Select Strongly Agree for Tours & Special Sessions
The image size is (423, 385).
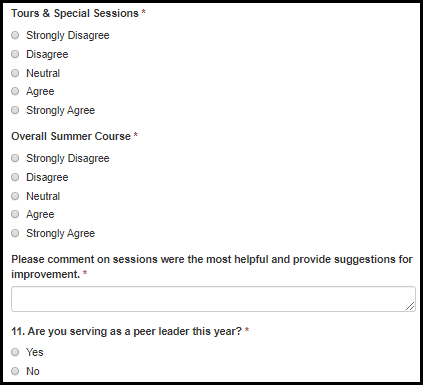pos(15,110)
